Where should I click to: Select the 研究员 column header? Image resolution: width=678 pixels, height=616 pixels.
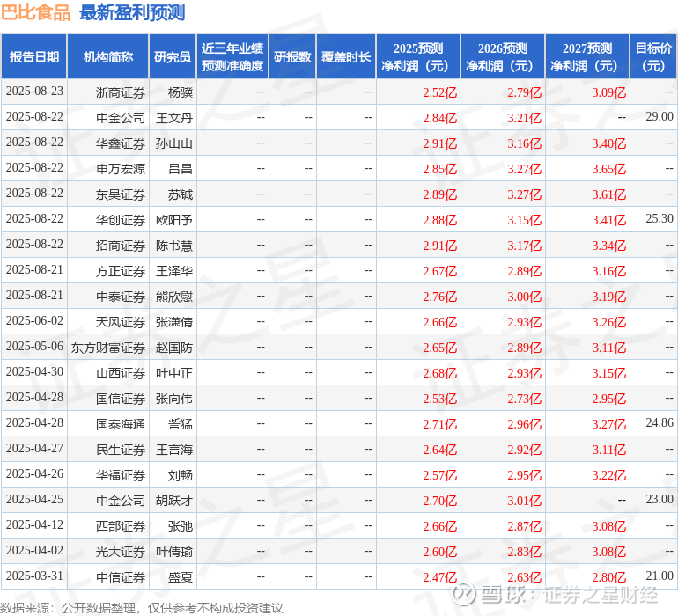pyautogui.click(x=173, y=56)
